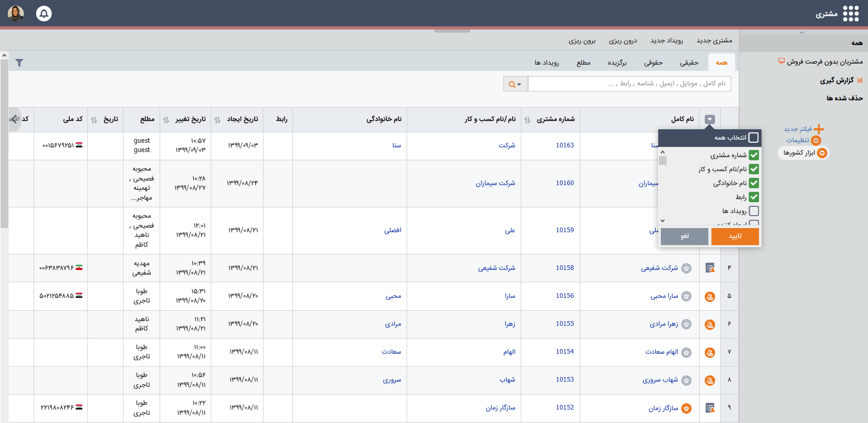Open the apps grid menu
The height and width of the screenshot is (423, 868).
coord(850,14)
